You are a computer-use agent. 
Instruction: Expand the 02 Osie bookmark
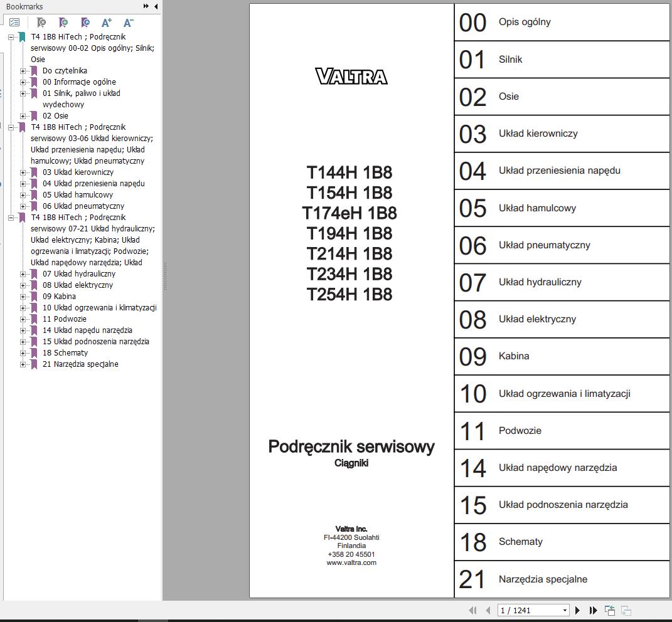click(x=23, y=116)
